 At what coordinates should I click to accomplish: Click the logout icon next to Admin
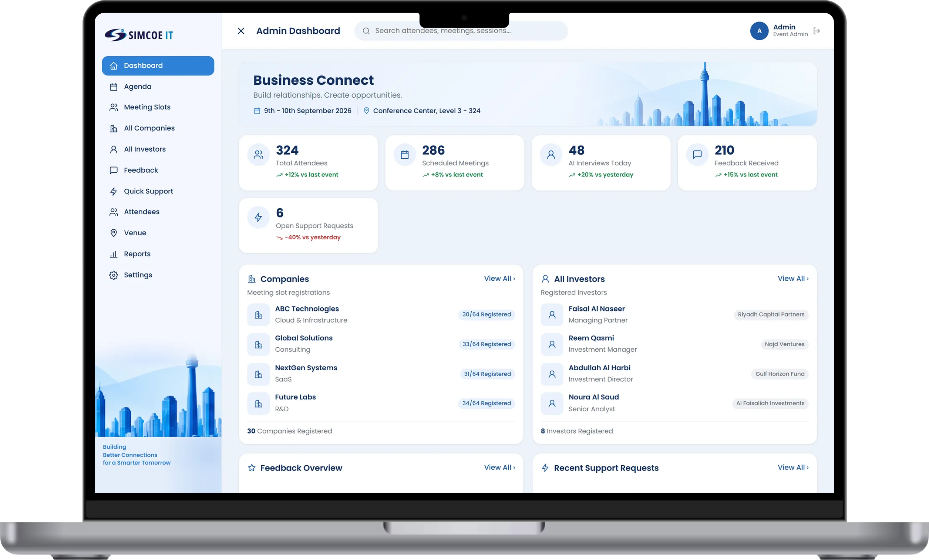(817, 31)
